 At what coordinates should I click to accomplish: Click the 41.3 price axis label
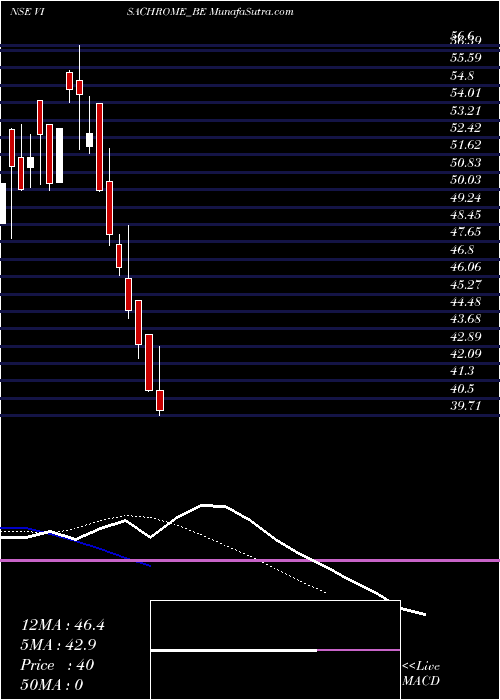tap(462, 371)
